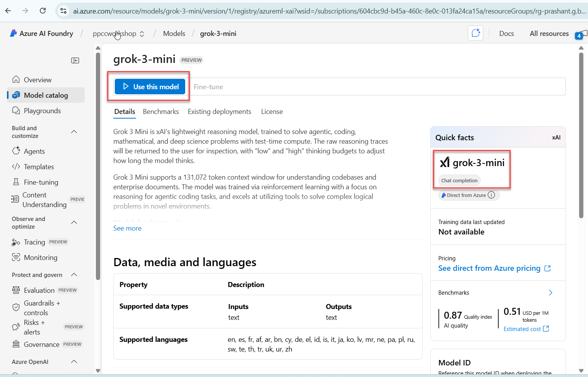The image size is (588, 377).
Task: Click the main content vertical scrollbar
Action: click(x=581, y=135)
